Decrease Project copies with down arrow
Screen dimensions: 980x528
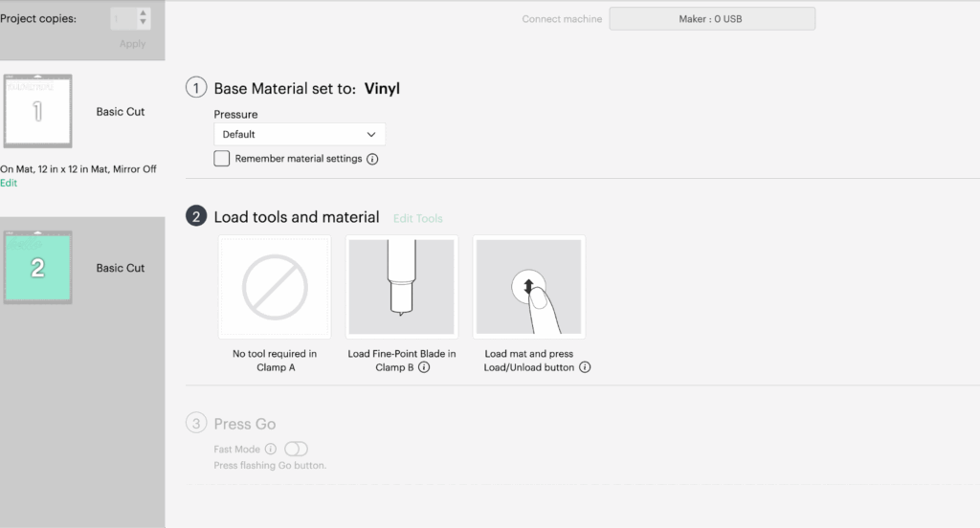(144, 23)
